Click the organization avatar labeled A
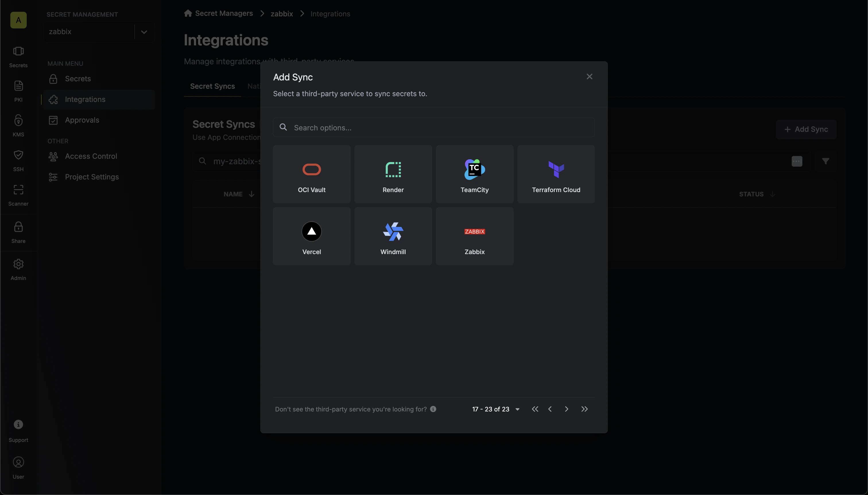The image size is (868, 495). (x=18, y=20)
